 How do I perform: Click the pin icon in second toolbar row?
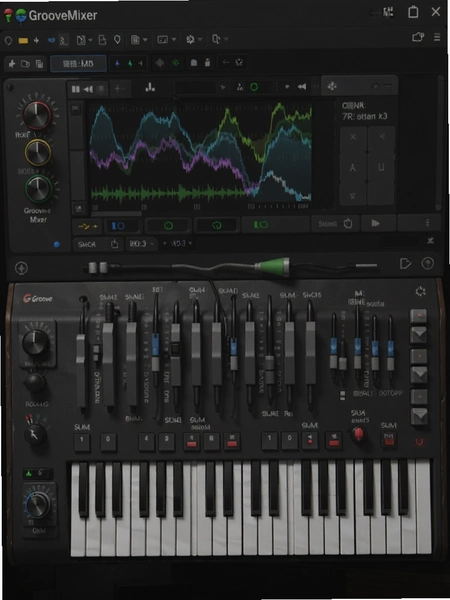click(12, 64)
